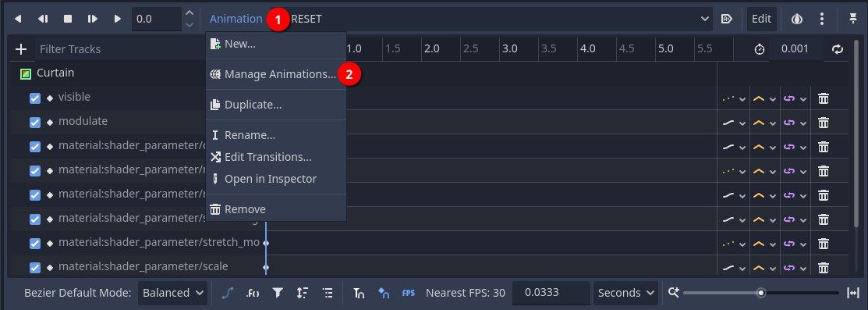The height and width of the screenshot is (310, 868).
Task: Open onion skinning options three-dot menu
Action: coord(822,19)
